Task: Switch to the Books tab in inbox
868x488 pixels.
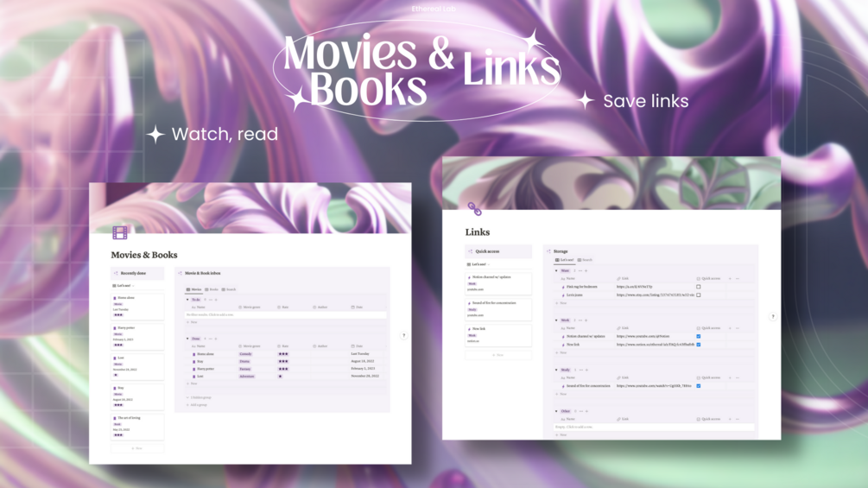Action: click(x=212, y=289)
